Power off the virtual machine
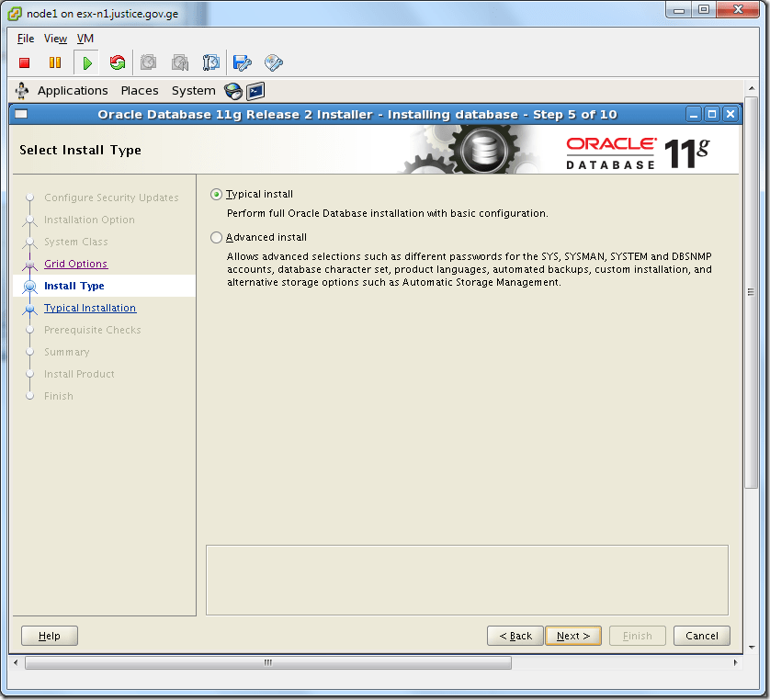Screen dimensions: 770x700 coord(24,62)
